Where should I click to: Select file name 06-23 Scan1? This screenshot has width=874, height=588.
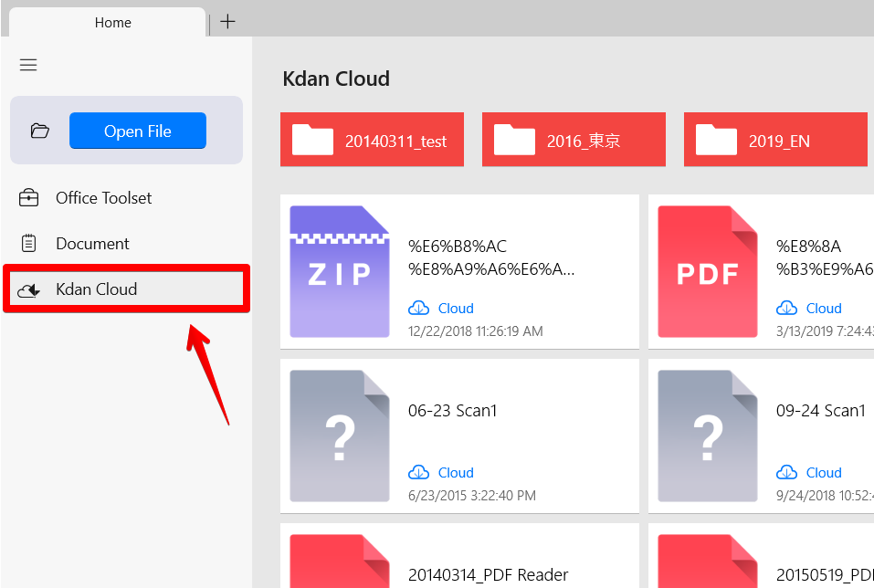(452, 411)
